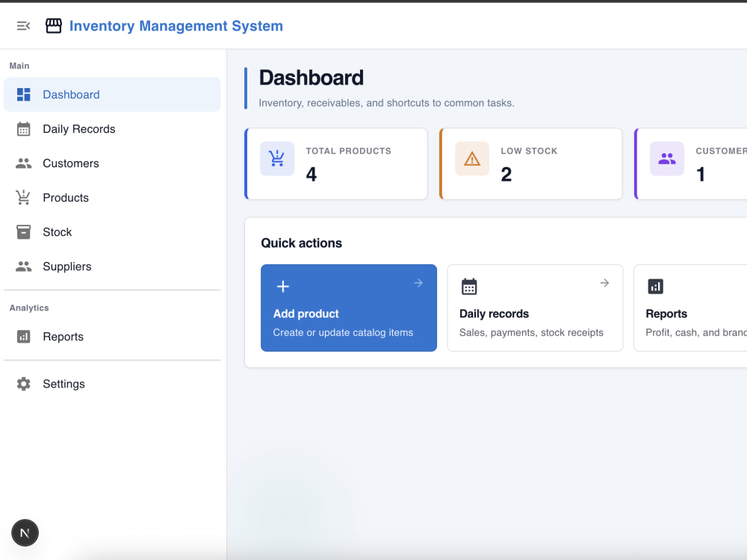Click the Settings gear icon

click(23, 384)
